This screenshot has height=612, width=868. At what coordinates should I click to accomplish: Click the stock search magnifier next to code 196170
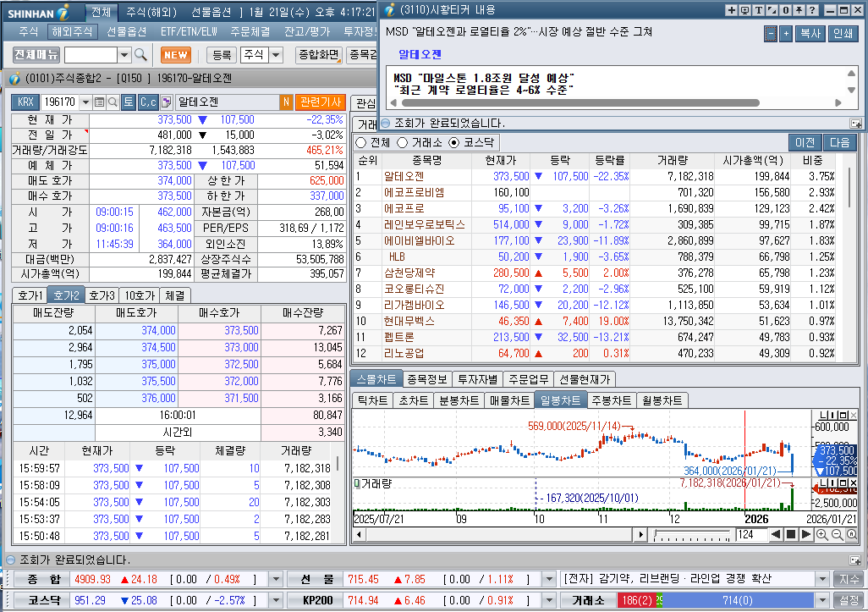[x=113, y=102]
